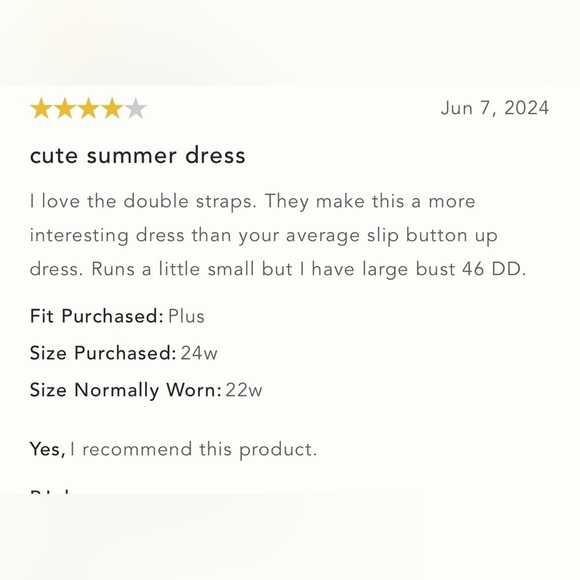Viewport: 580px width, 580px height.
Task: Click the text 'interesting dress than your average'
Action: pos(195,236)
